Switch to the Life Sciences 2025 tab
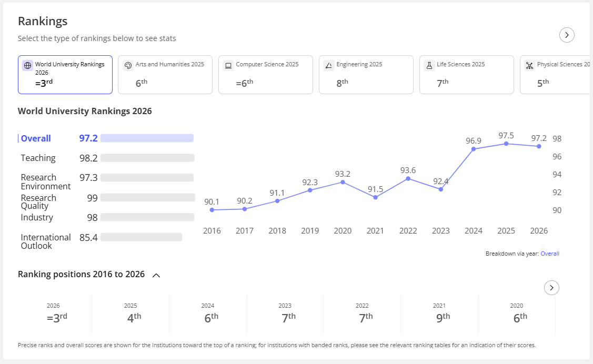The image size is (593, 364). [466, 75]
